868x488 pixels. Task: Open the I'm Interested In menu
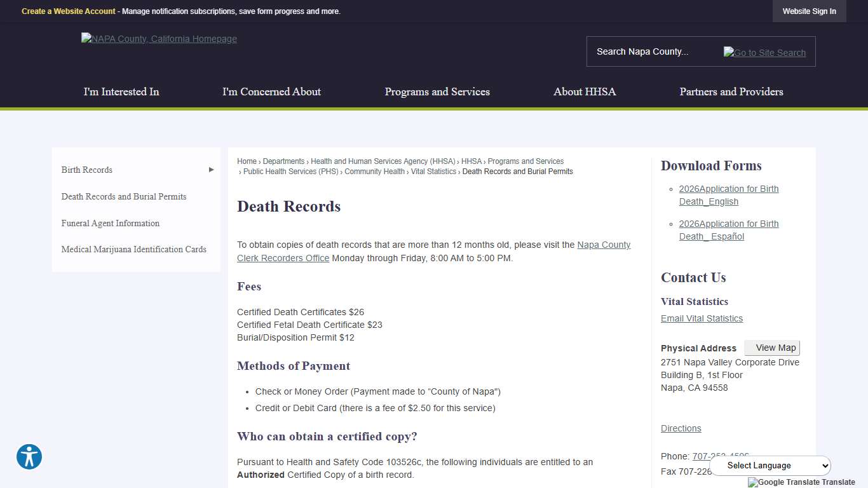click(121, 91)
